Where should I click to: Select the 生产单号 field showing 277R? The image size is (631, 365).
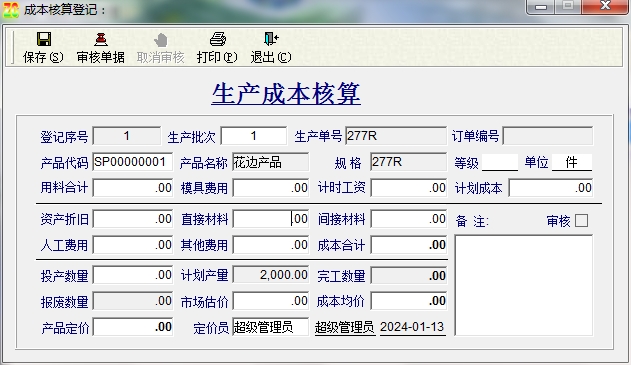pyautogui.click(x=396, y=136)
